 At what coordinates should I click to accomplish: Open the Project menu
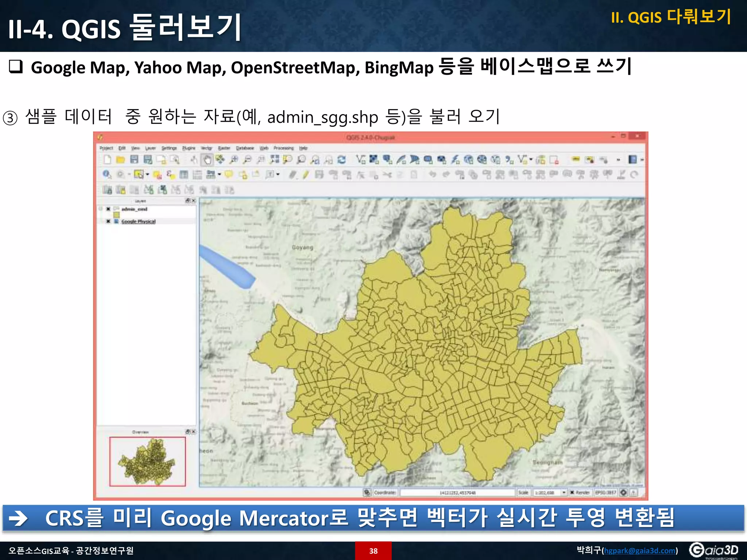106,148
